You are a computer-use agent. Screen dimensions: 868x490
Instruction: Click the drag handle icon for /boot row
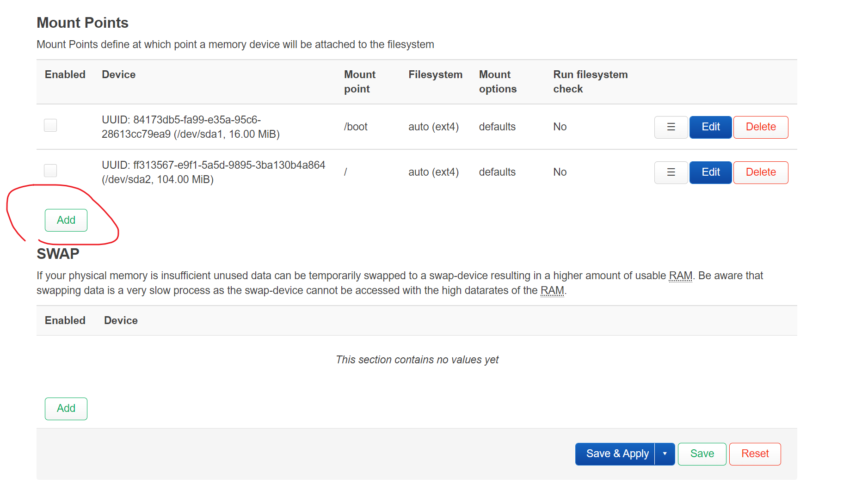(671, 127)
